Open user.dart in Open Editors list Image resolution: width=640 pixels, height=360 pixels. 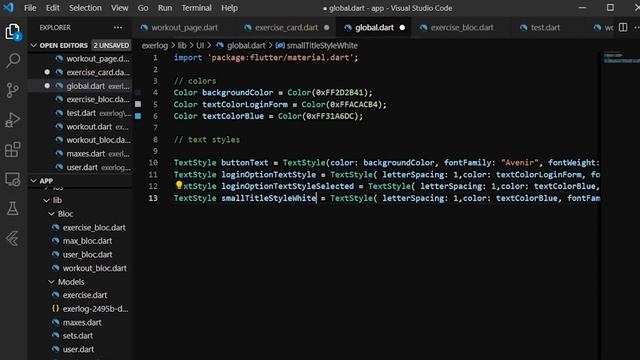click(x=81, y=167)
